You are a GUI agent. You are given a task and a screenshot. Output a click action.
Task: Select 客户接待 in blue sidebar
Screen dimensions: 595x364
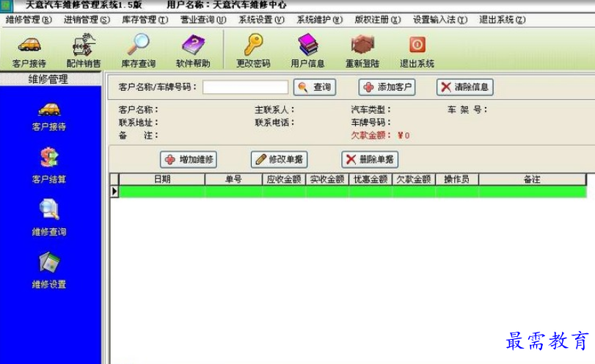(49, 117)
